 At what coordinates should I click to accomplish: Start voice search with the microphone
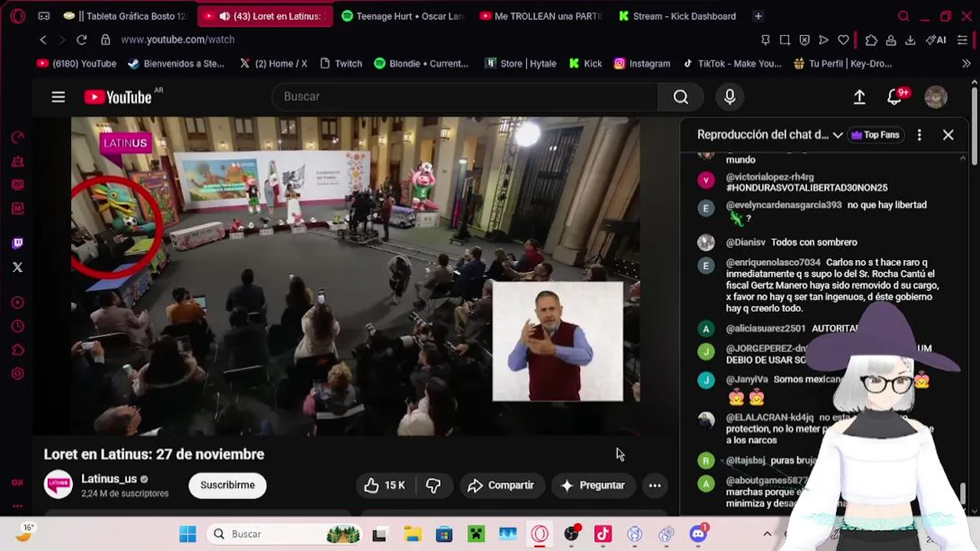pyautogui.click(x=730, y=96)
